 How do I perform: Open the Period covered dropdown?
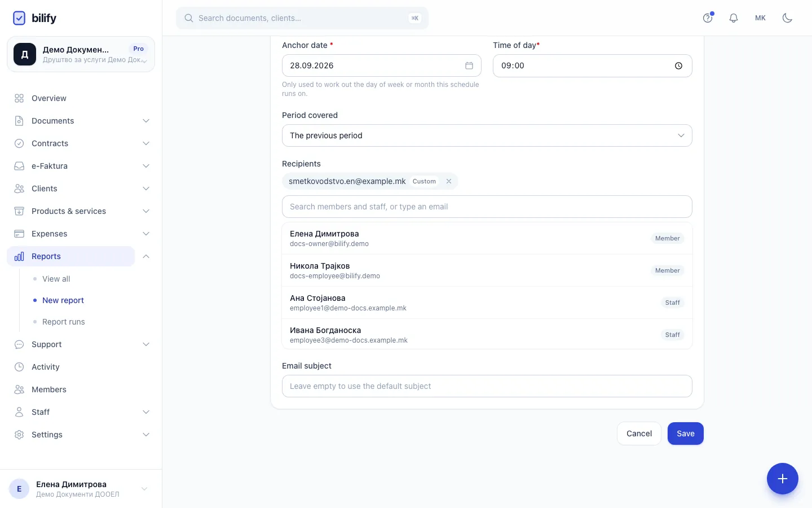point(487,135)
